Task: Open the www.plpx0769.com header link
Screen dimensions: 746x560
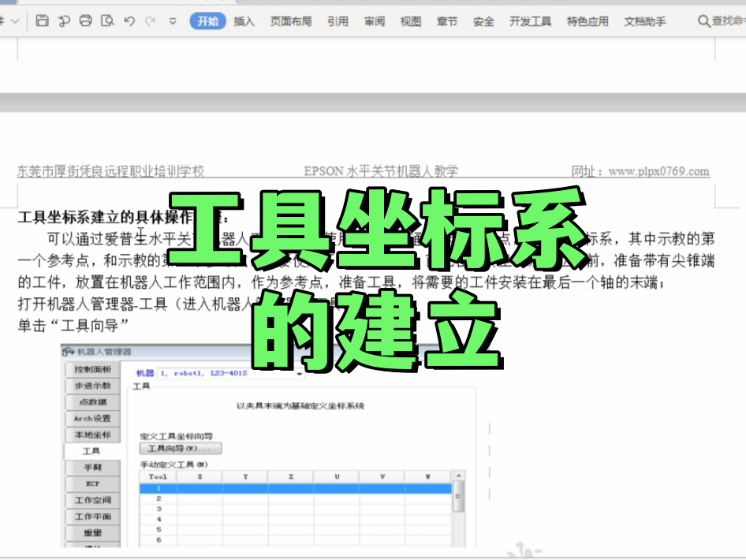Action: click(x=658, y=171)
